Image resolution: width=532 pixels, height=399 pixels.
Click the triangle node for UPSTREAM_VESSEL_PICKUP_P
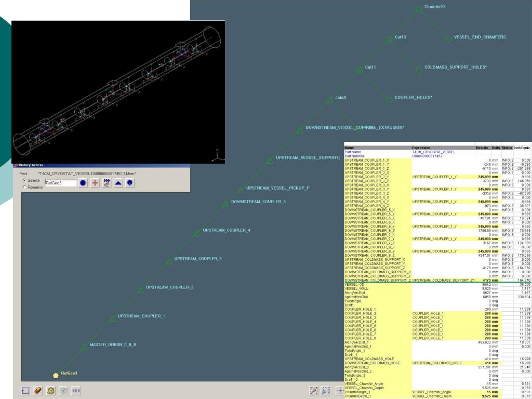pyautogui.click(x=240, y=190)
